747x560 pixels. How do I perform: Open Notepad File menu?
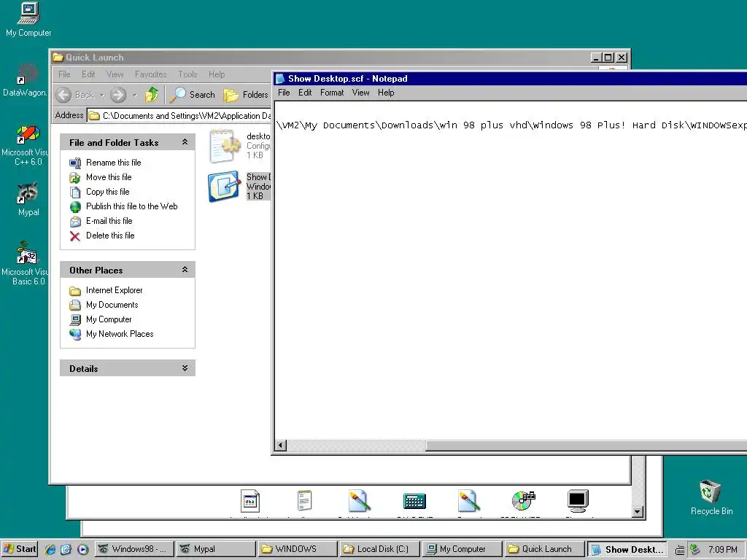pyautogui.click(x=284, y=93)
